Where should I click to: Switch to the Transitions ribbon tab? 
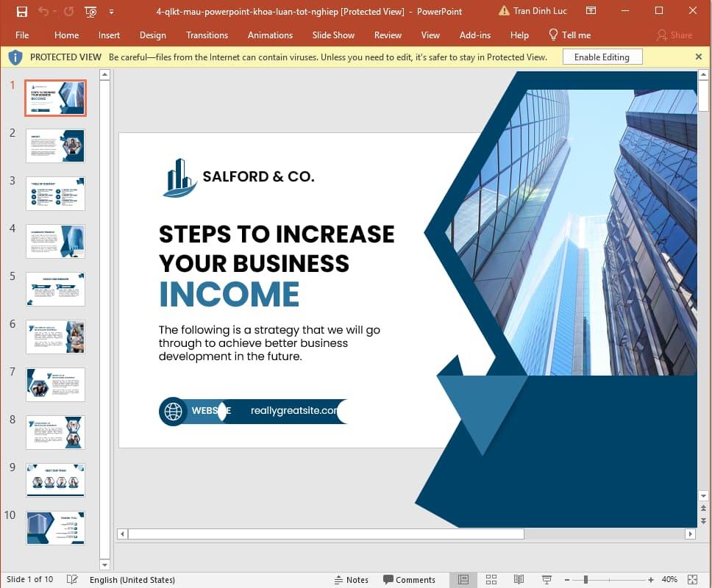[207, 35]
